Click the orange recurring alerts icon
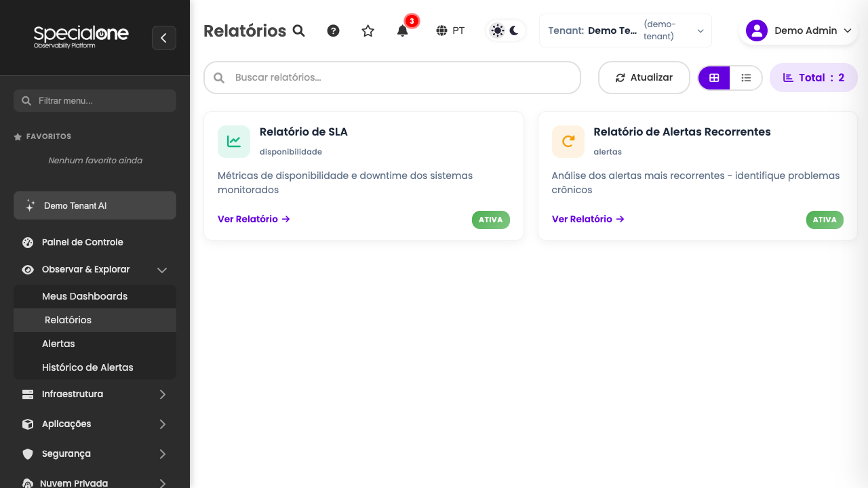Image resolution: width=868 pixels, height=488 pixels. point(568,142)
